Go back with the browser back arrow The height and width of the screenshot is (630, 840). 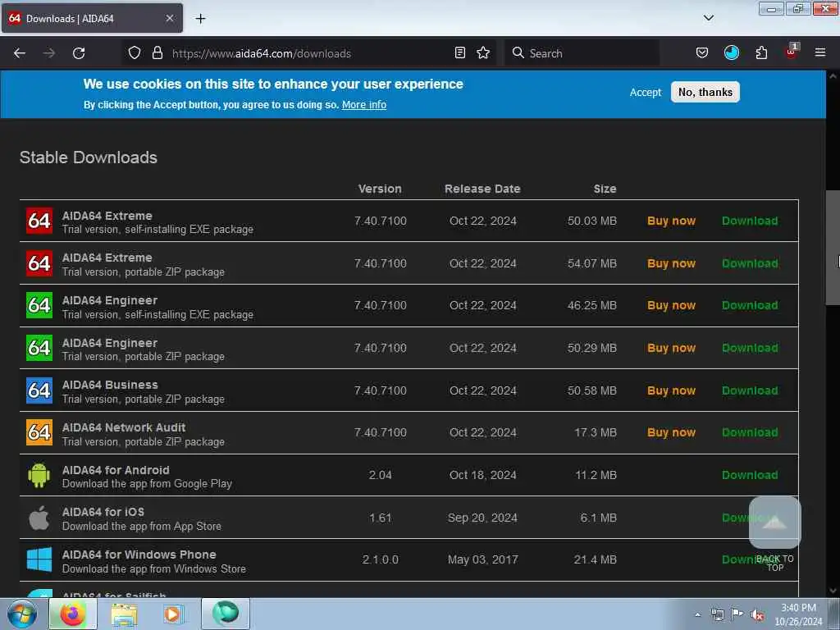click(20, 53)
